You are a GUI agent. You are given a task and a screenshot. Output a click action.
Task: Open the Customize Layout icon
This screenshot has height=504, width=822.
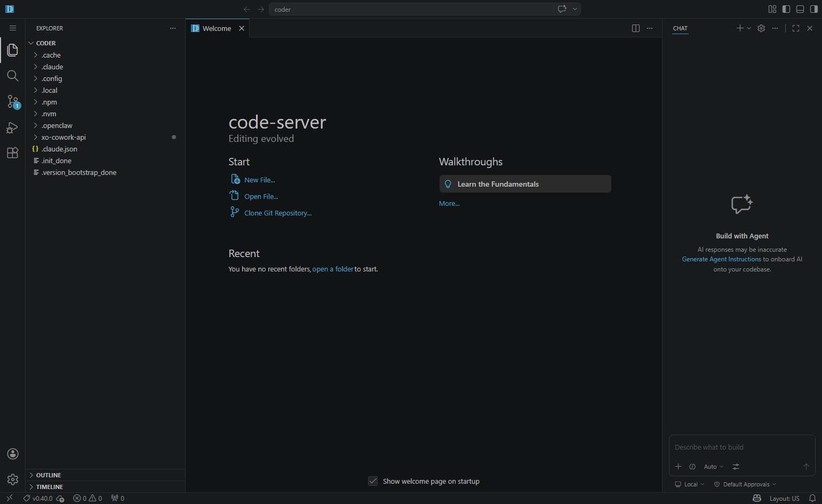tap(772, 9)
